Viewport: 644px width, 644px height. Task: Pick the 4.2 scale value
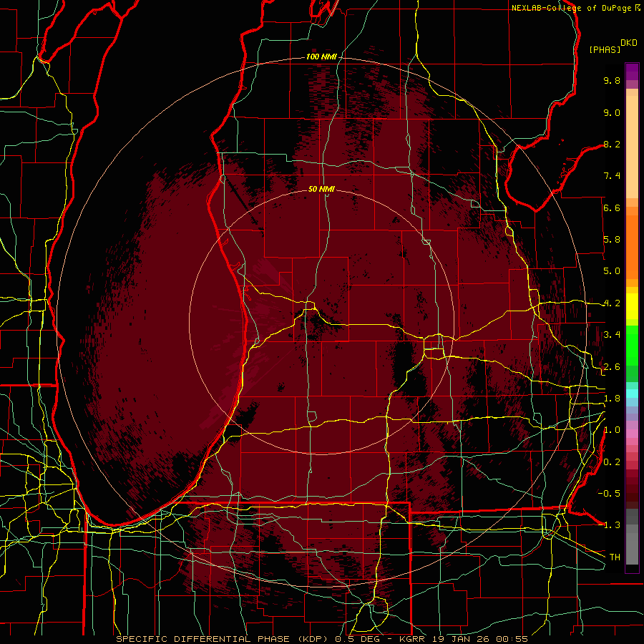(612, 303)
